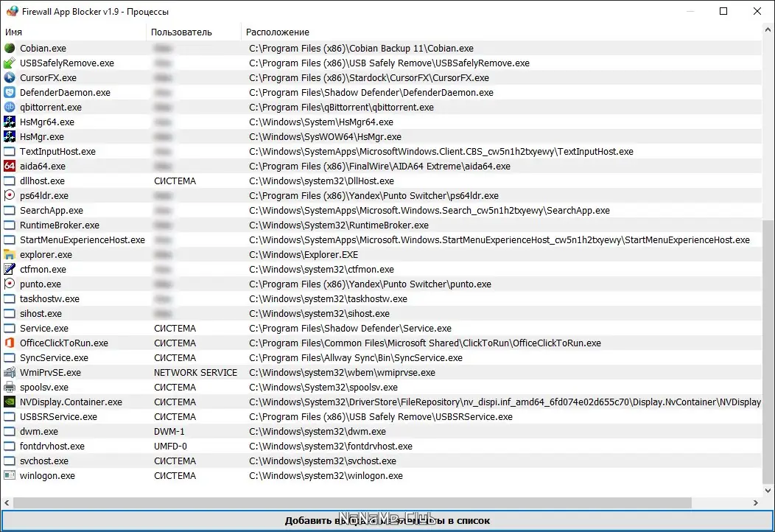775x532 pixels.
Task: Click the horizontal scrollbar left arrow
Action: point(7,503)
